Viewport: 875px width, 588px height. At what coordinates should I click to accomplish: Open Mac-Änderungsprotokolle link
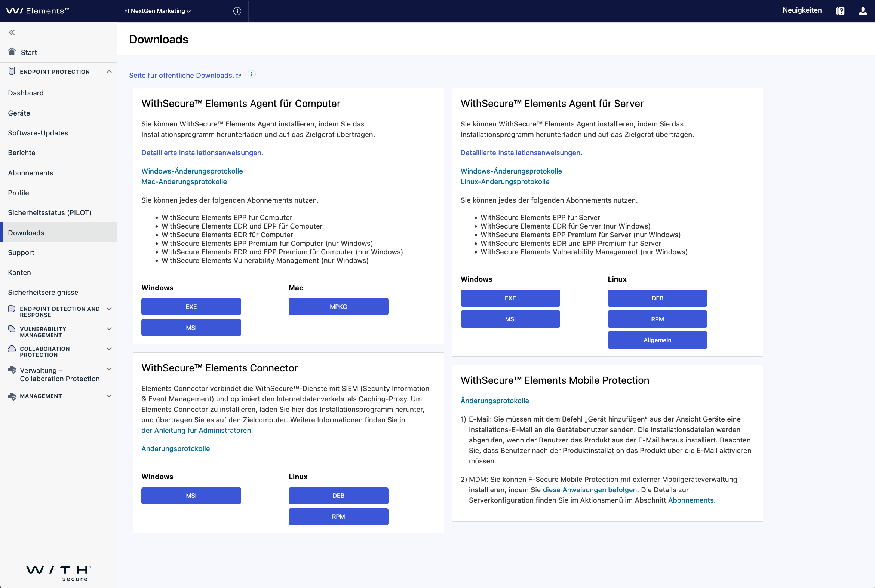(184, 181)
